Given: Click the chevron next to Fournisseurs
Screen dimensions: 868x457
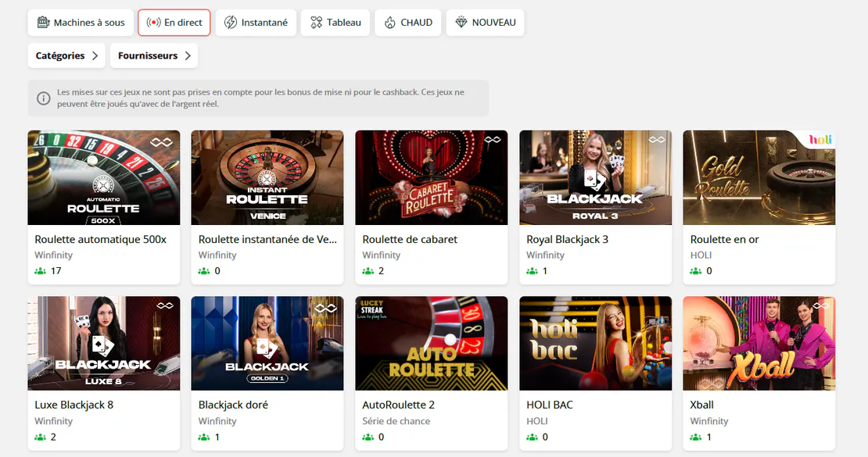Looking at the screenshot, I should (x=188, y=56).
